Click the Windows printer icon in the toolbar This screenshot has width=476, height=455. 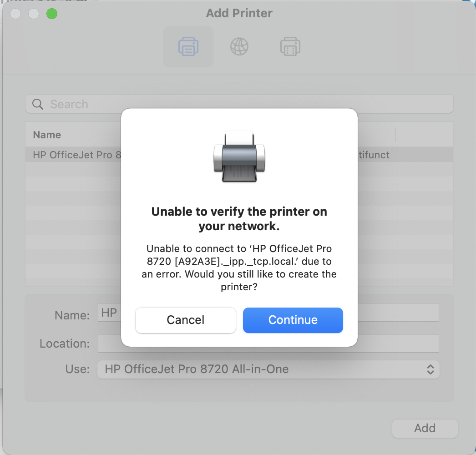(x=290, y=46)
